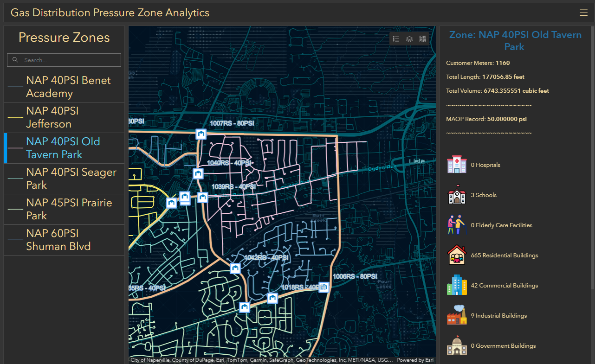
Task: Select the regulator marker near 1018RS-40PSI
Action: point(323,287)
